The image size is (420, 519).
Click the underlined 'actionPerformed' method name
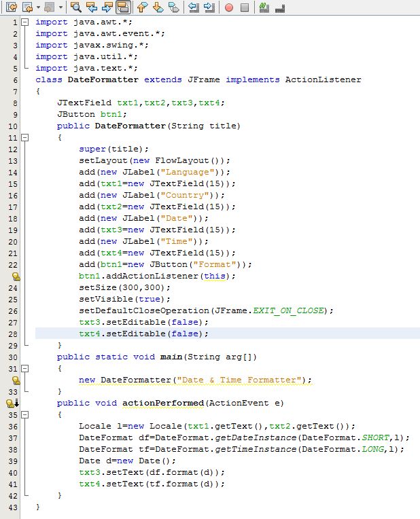[x=163, y=403]
